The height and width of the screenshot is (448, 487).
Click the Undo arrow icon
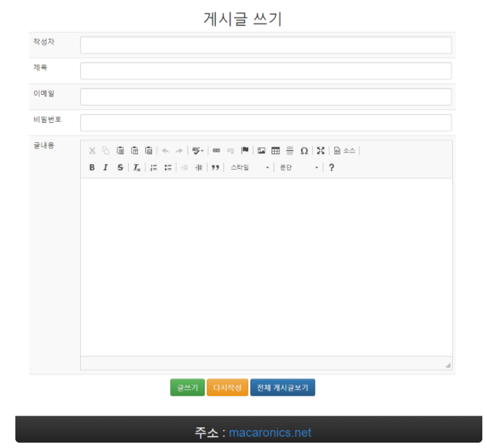click(x=165, y=151)
